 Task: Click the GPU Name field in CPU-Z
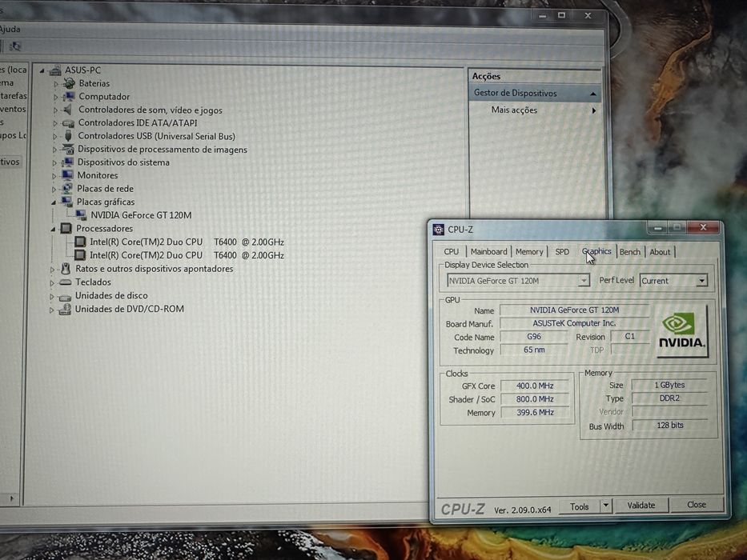(574, 310)
